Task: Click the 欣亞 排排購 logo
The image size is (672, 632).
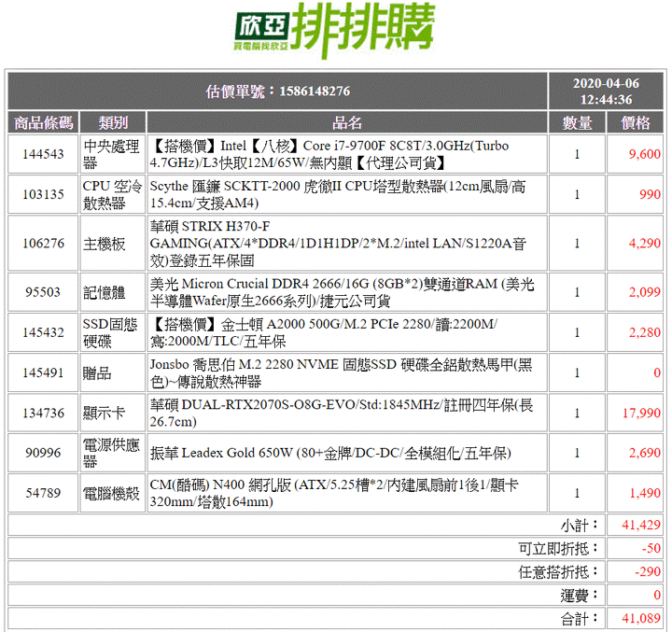Action: tap(335, 30)
